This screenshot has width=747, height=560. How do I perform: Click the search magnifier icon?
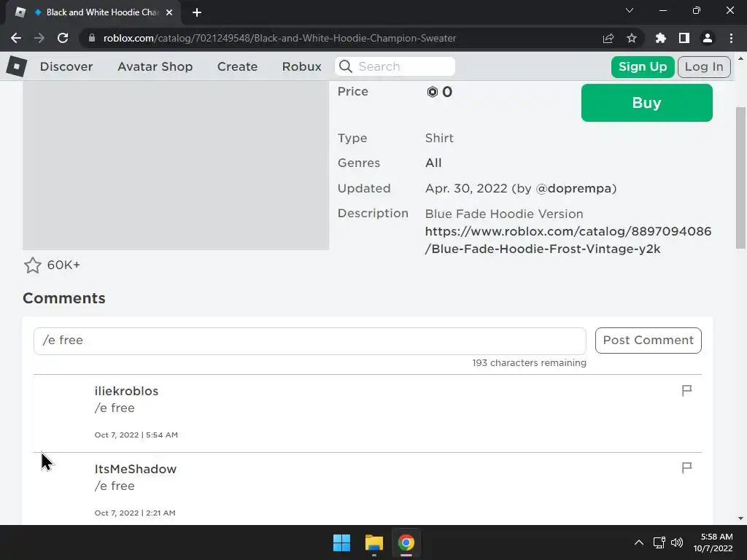click(346, 66)
